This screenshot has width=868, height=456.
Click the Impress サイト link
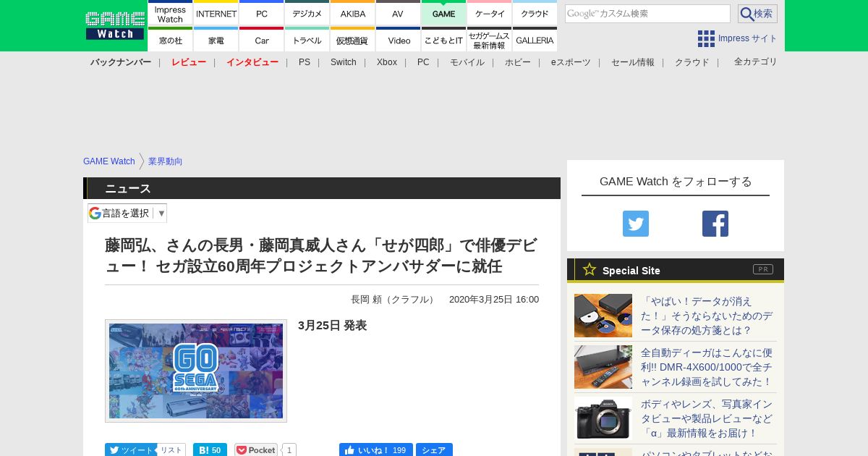tap(748, 38)
